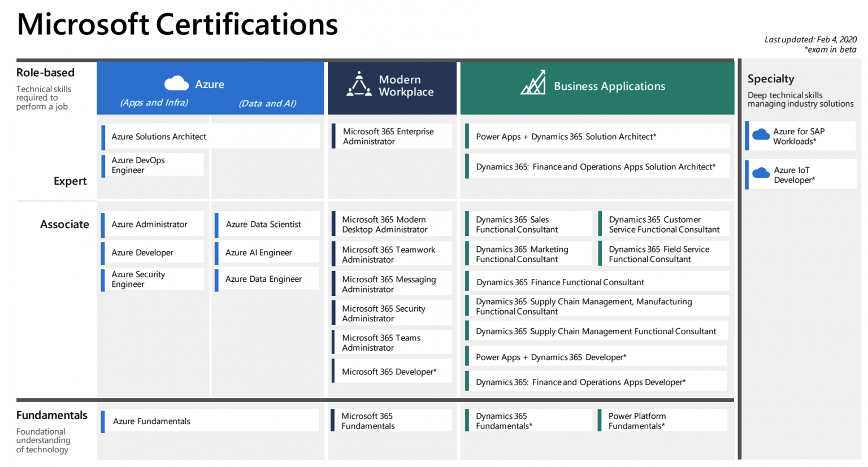Choose Dynamics 365 Field Service Functional Consultant
This screenshot has height=467, width=868.
pyautogui.click(x=664, y=254)
